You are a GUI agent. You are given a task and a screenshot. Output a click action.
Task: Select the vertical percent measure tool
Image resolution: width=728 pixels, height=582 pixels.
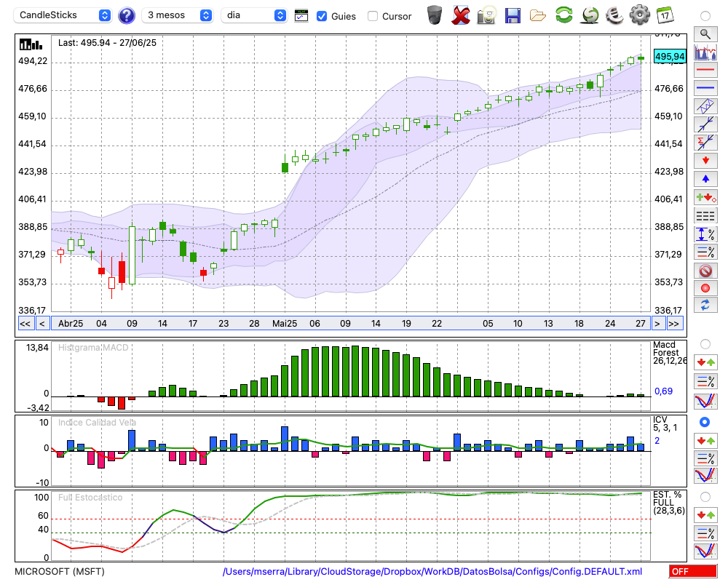[x=705, y=234]
